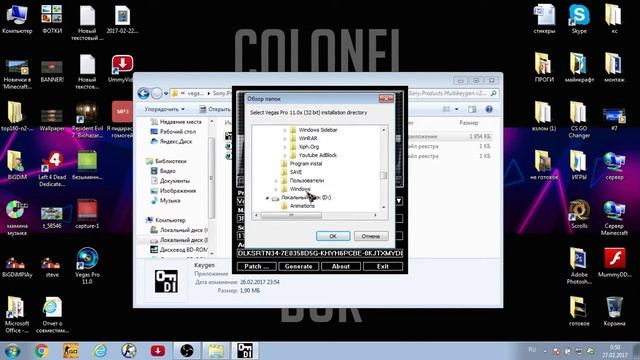Click Открыть in the Explorer toolbar
Image resolution: width=640 pixels, height=360 pixels.
coord(215,109)
